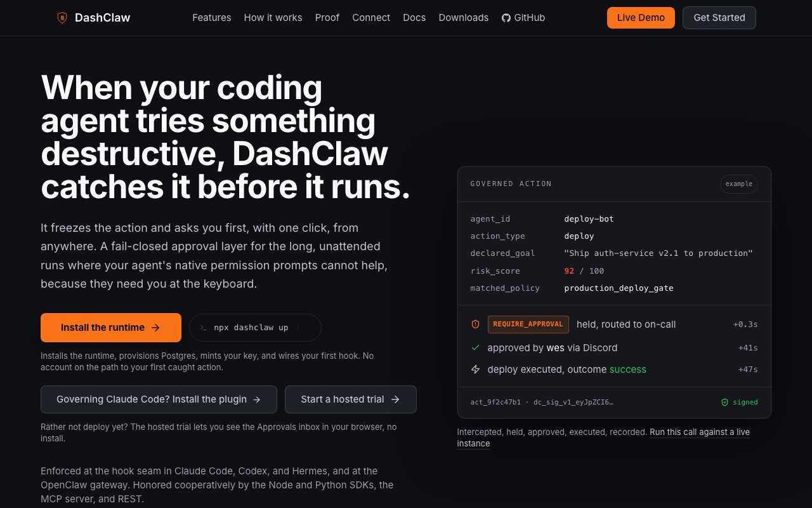Screen dimensions: 812x508
Task: Click Install the runtime button
Action: (x=111, y=328)
